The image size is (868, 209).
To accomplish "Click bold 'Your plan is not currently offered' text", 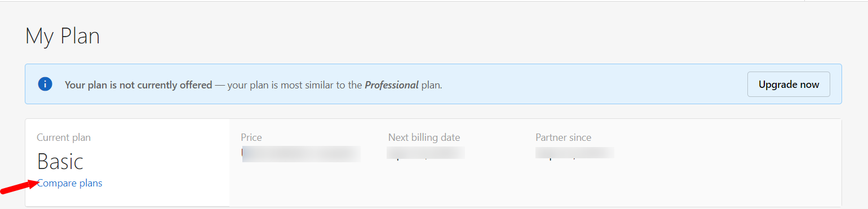I will click(x=139, y=85).
